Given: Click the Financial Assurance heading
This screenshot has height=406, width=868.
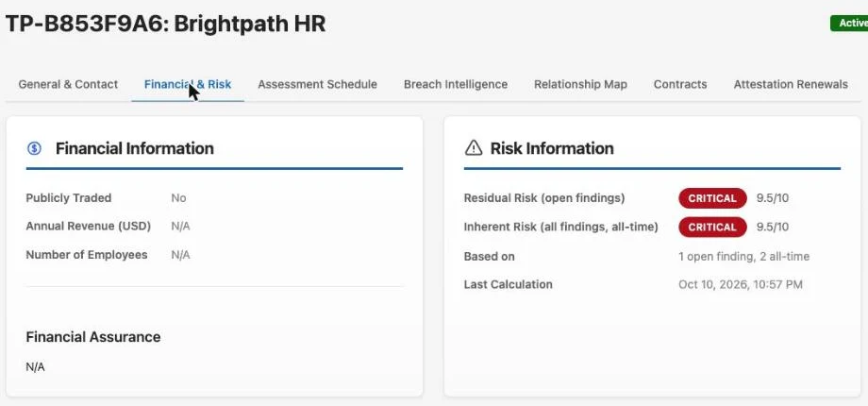Looking at the screenshot, I should click(93, 337).
